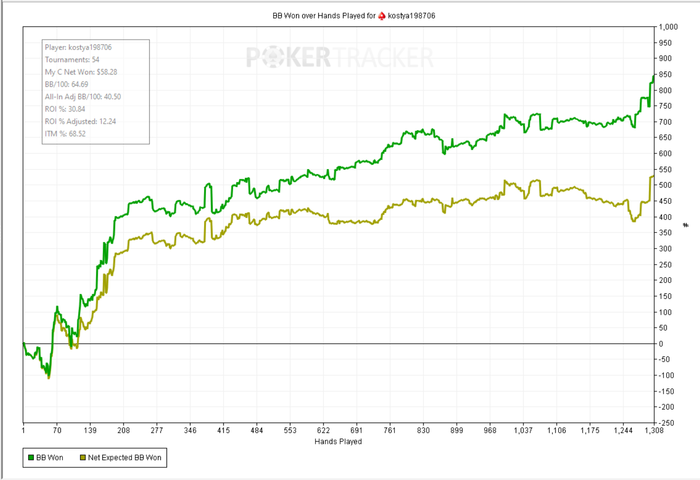Click the y-axis value 650
Viewport: 700px width, 480px height.
click(665, 138)
